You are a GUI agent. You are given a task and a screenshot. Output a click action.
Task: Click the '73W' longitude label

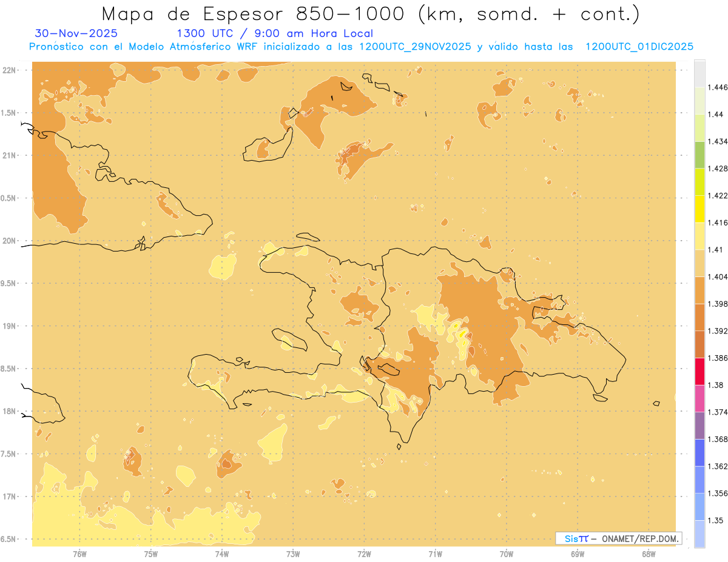pos(293,554)
